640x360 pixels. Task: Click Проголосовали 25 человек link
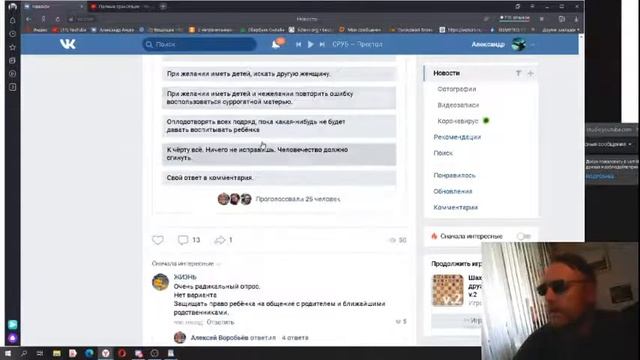coord(298,199)
